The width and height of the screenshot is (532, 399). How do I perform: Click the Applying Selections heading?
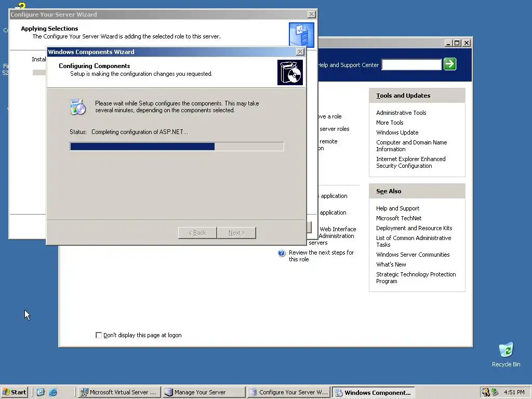pos(49,29)
